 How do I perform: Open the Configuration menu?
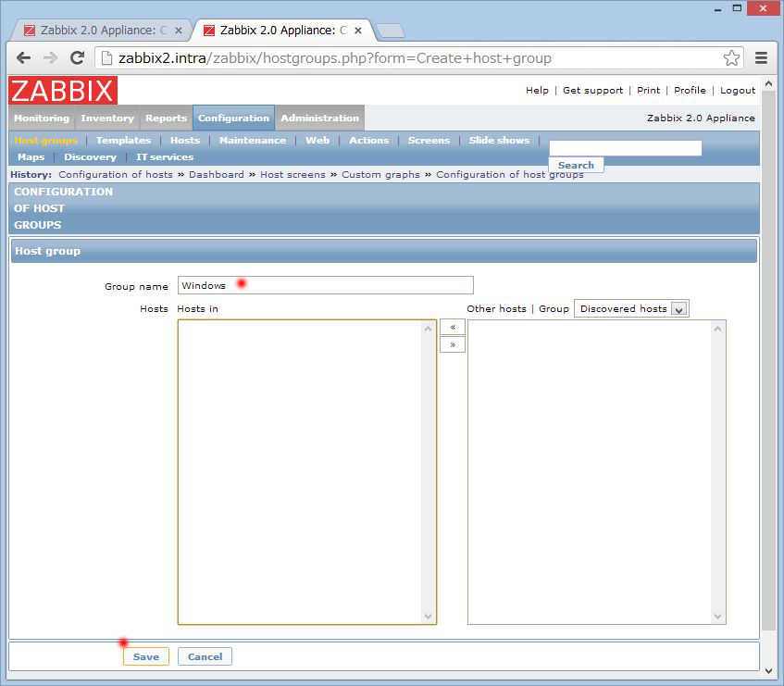point(233,118)
